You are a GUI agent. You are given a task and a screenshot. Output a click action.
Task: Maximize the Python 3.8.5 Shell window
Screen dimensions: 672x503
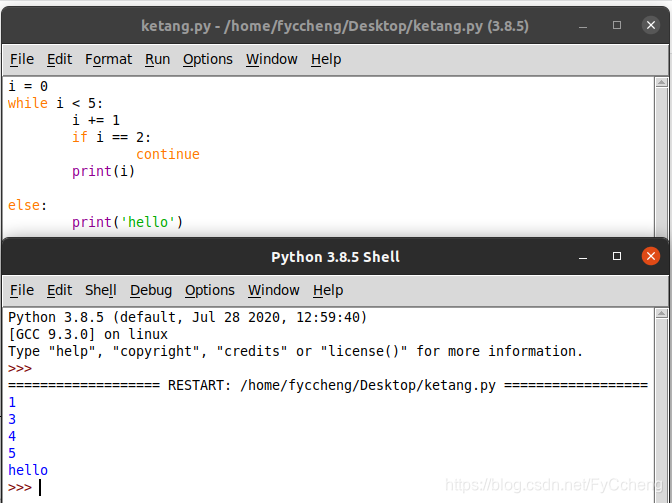click(x=617, y=256)
